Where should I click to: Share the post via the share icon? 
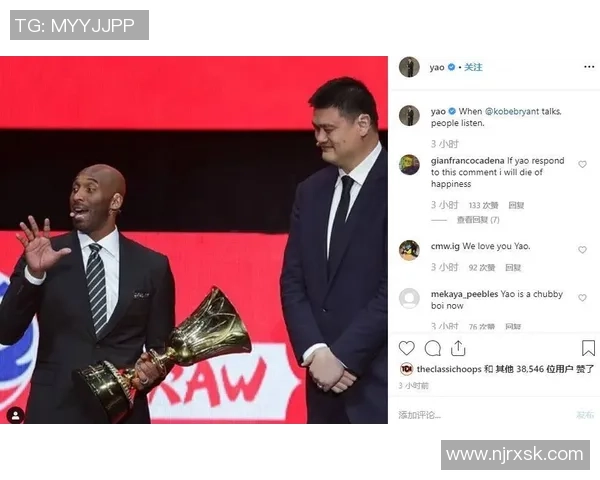(x=458, y=348)
